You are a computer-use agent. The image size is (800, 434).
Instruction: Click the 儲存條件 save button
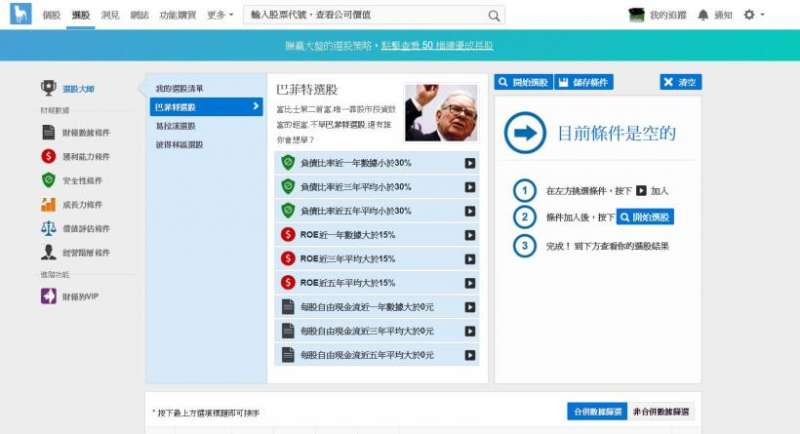tap(584, 82)
